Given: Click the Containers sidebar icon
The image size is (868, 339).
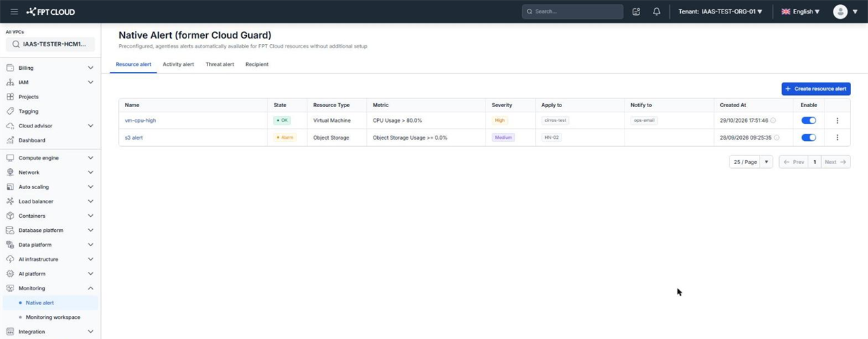Looking at the screenshot, I should click(x=10, y=216).
